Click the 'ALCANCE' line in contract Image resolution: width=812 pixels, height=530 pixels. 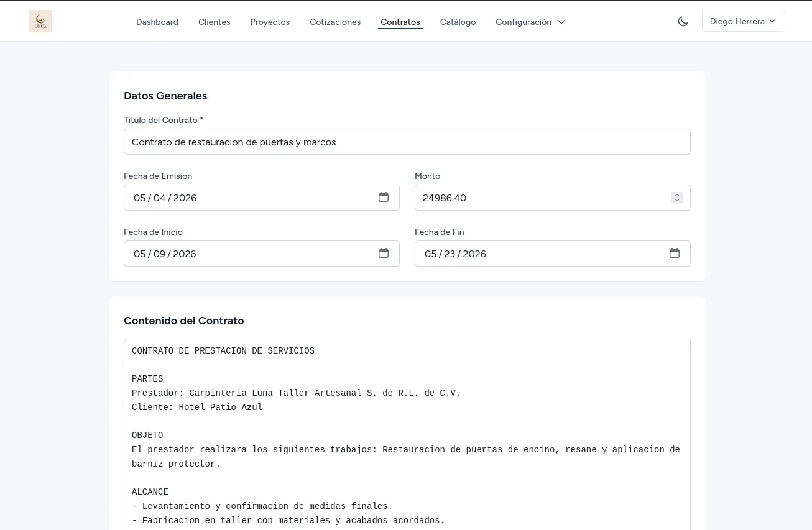(150, 491)
